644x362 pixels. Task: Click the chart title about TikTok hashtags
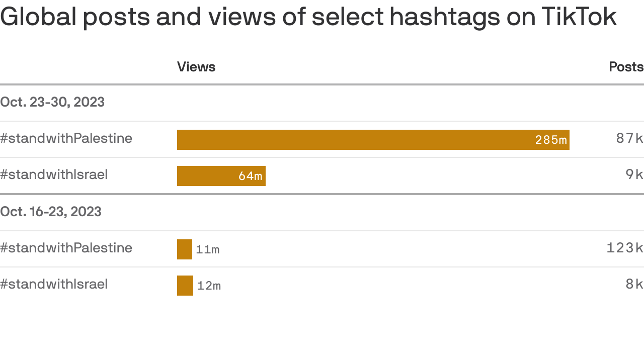point(308,16)
